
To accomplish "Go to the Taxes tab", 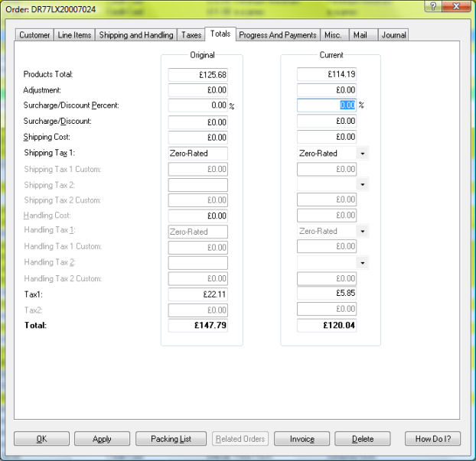I will pyautogui.click(x=191, y=35).
